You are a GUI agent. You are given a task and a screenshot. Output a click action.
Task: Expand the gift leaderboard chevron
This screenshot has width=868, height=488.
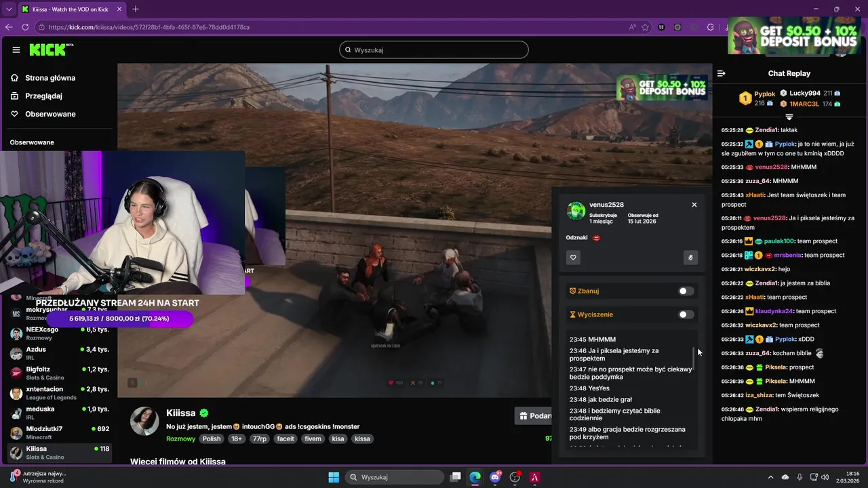[789, 117]
